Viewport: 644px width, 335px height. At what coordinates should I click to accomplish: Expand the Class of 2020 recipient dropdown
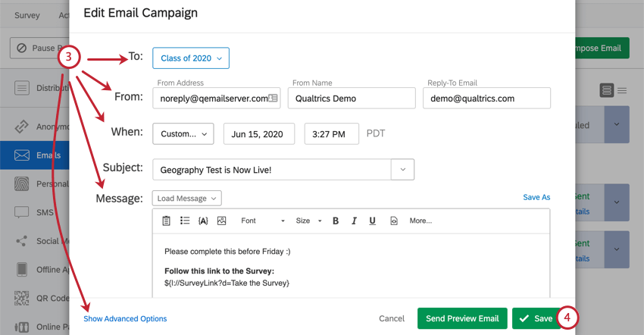[x=191, y=58]
